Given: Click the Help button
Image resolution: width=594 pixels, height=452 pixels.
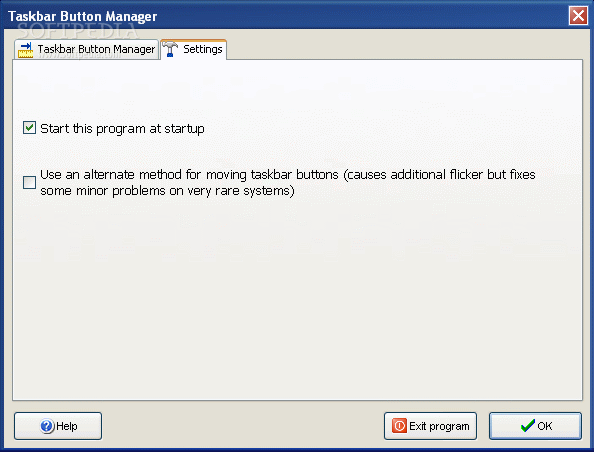Looking at the screenshot, I should pyautogui.click(x=58, y=426).
